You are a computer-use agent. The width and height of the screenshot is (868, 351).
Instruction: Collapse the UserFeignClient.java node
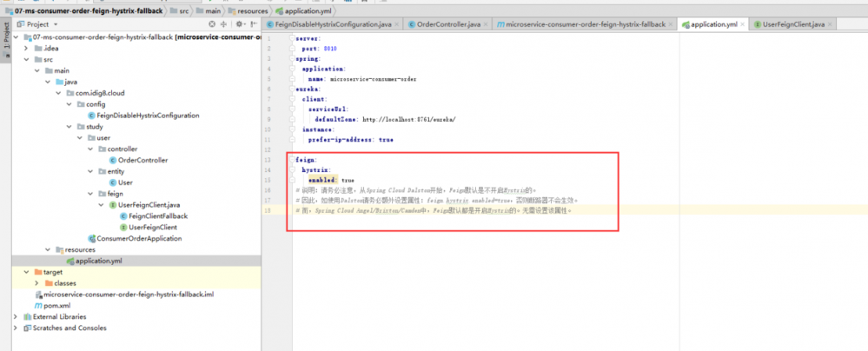tap(102, 205)
